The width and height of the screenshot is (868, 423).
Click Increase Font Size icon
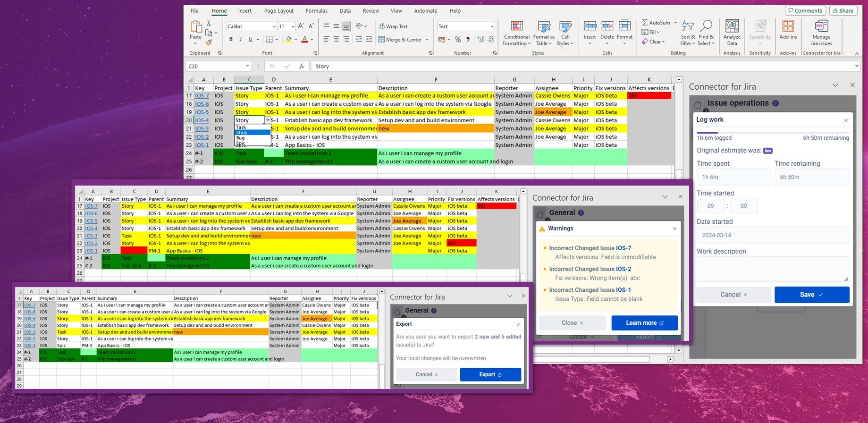point(301,26)
